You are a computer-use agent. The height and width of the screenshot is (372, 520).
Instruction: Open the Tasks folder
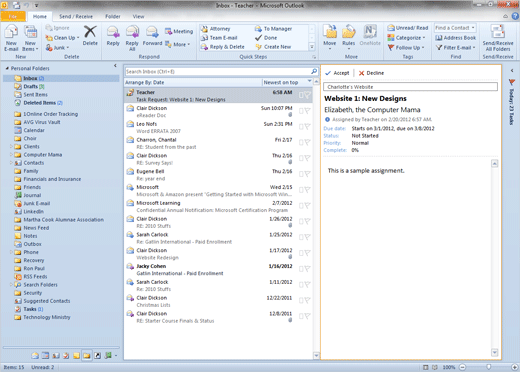(x=30, y=309)
